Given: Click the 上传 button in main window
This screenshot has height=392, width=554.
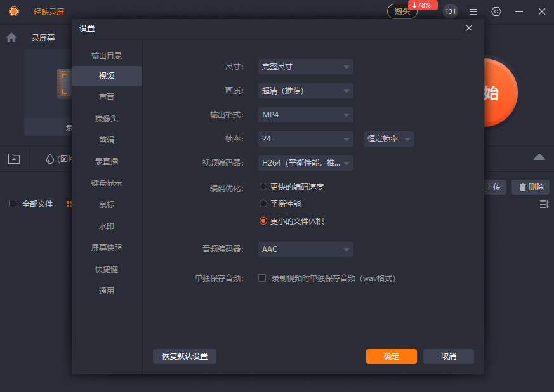Looking at the screenshot, I should (493, 187).
